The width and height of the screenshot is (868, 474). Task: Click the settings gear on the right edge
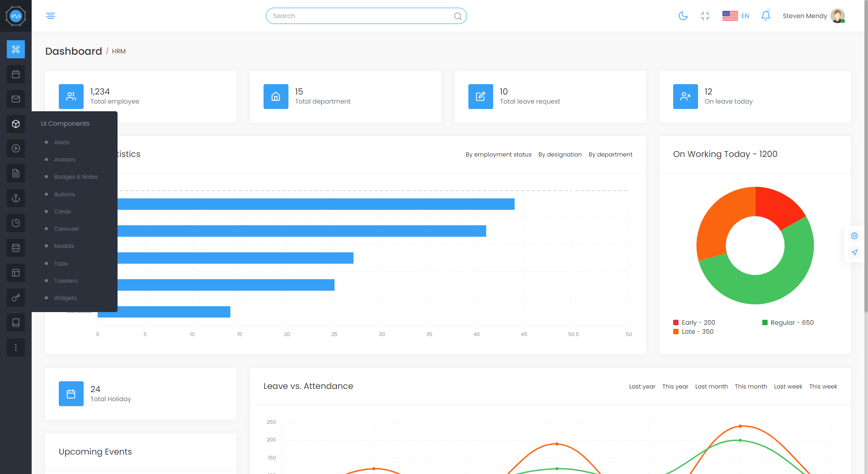tap(854, 236)
